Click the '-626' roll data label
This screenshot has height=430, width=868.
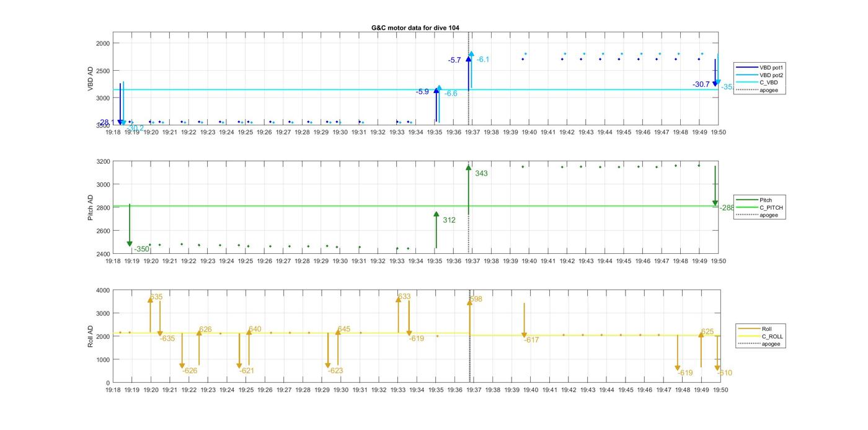190,371
